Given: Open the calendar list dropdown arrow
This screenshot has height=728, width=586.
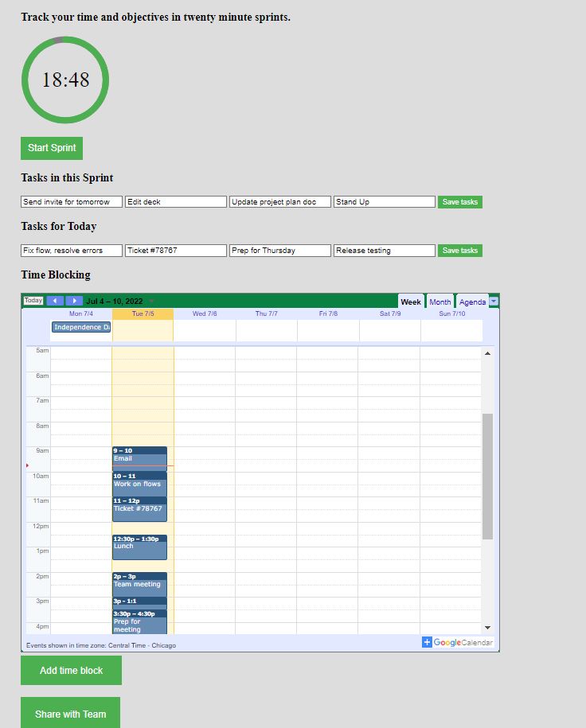Looking at the screenshot, I should pos(494,302).
